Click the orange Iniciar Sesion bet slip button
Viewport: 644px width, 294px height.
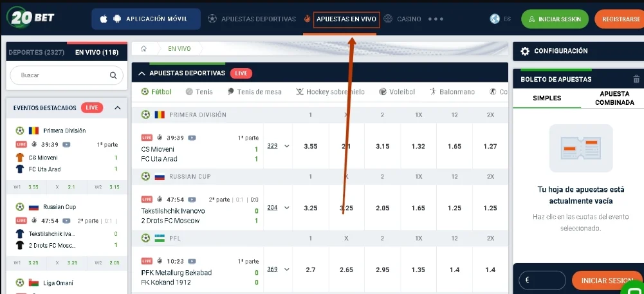606,280
